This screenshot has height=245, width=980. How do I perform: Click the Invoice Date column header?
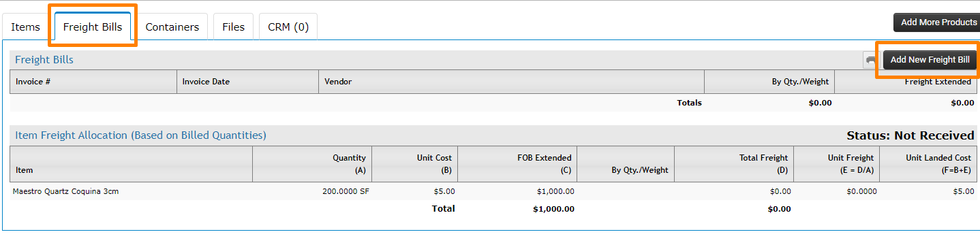247,82
